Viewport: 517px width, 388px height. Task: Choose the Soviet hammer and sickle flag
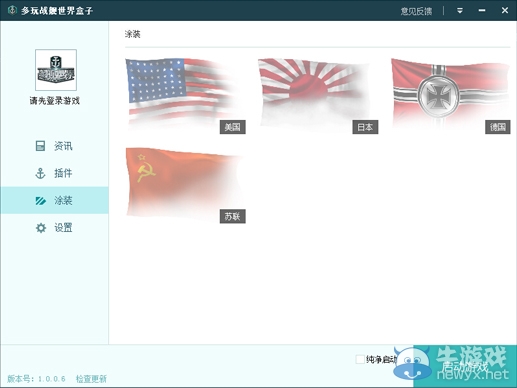(185, 185)
